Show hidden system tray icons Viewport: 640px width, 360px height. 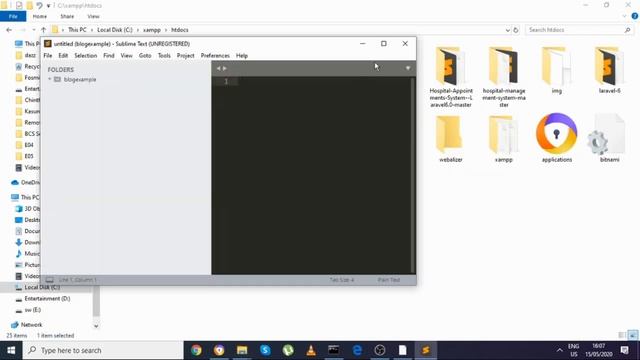559,350
